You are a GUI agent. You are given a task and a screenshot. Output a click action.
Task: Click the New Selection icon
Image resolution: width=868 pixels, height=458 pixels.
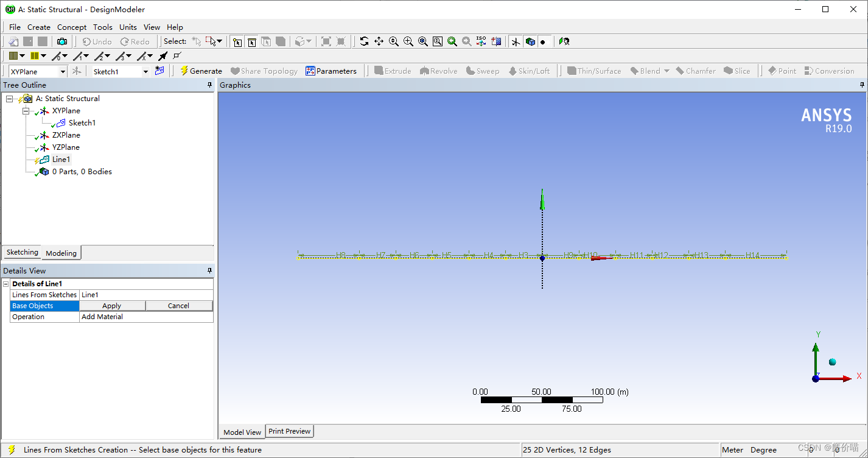pyautogui.click(x=197, y=41)
